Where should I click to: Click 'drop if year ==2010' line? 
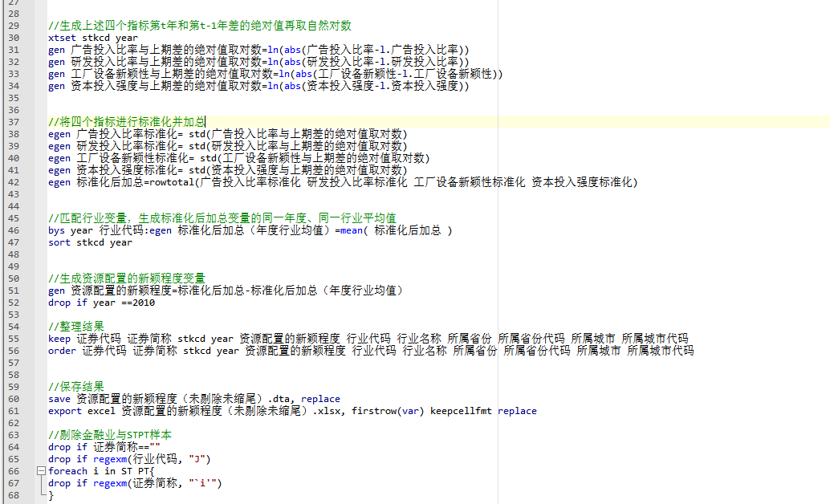click(x=101, y=303)
